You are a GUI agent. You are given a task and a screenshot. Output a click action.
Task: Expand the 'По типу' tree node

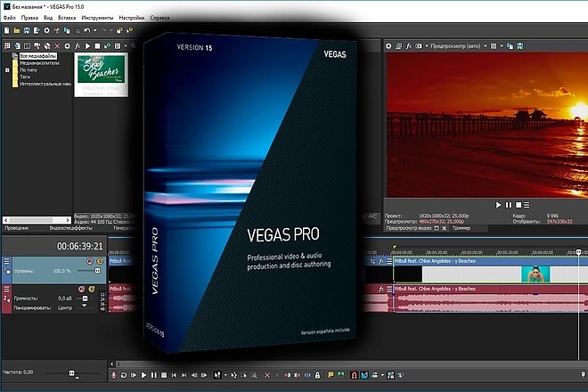coord(7,70)
